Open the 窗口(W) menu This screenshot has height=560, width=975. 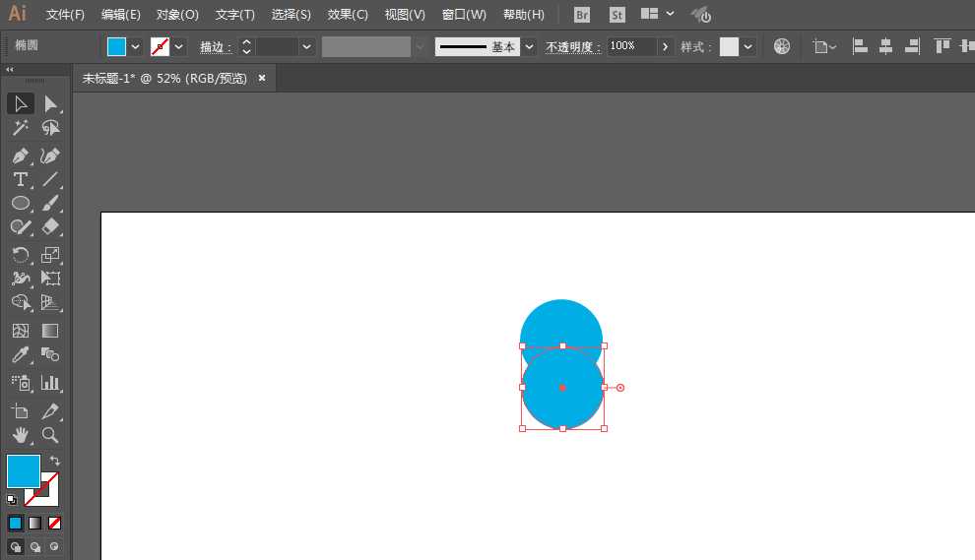pos(464,15)
